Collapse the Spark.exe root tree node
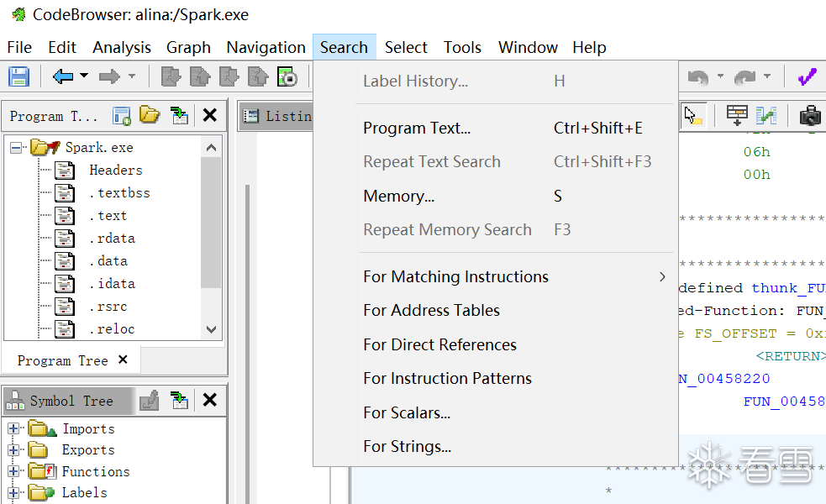The width and height of the screenshot is (826, 504). pos(15,148)
